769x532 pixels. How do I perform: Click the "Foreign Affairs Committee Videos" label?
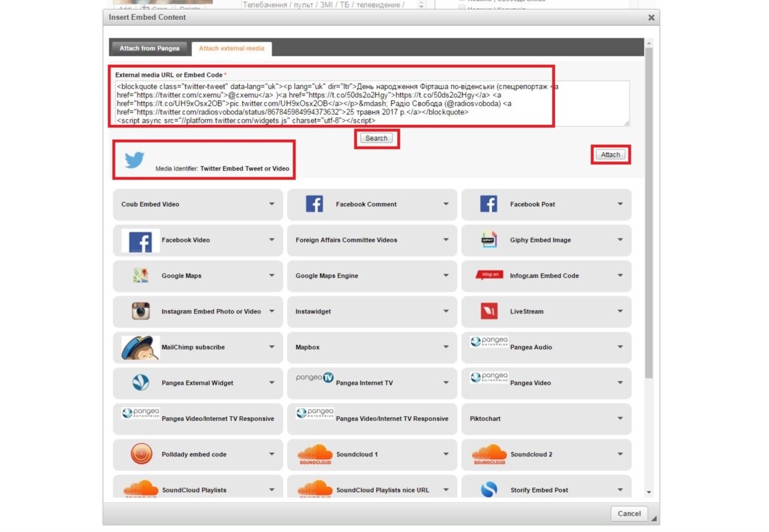pyautogui.click(x=346, y=240)
